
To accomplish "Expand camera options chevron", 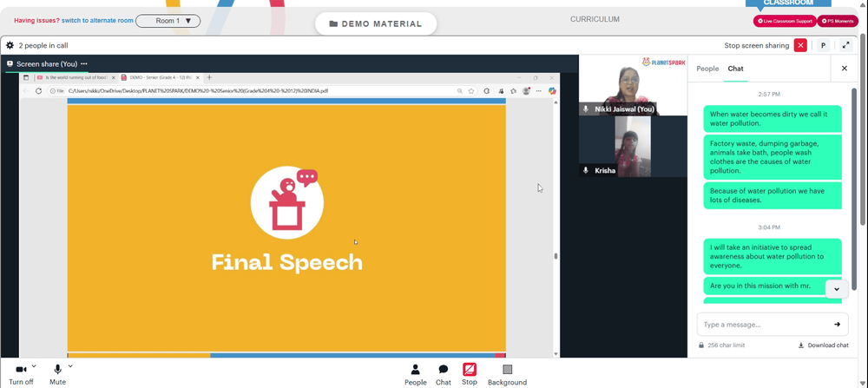I will click(x=34, y=365).
